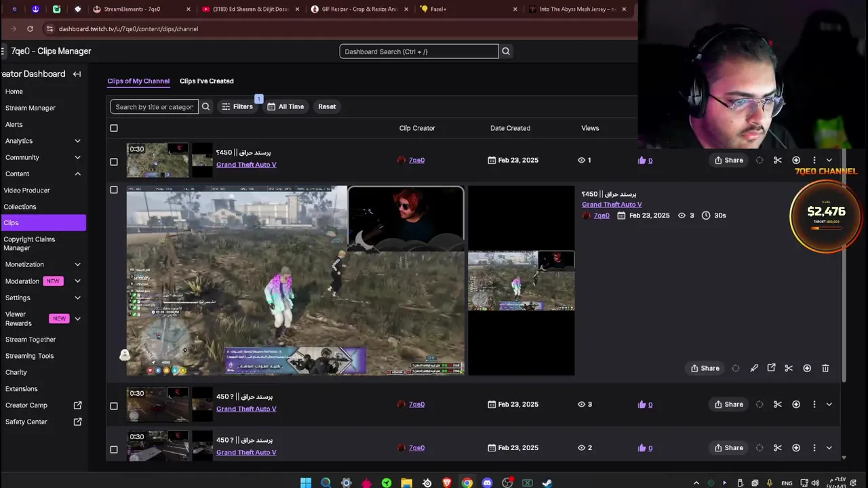Open Discord from the taskbar
The width and height of the screenshot is (868, 488).
pyautogui.click(x=487, y=483)
